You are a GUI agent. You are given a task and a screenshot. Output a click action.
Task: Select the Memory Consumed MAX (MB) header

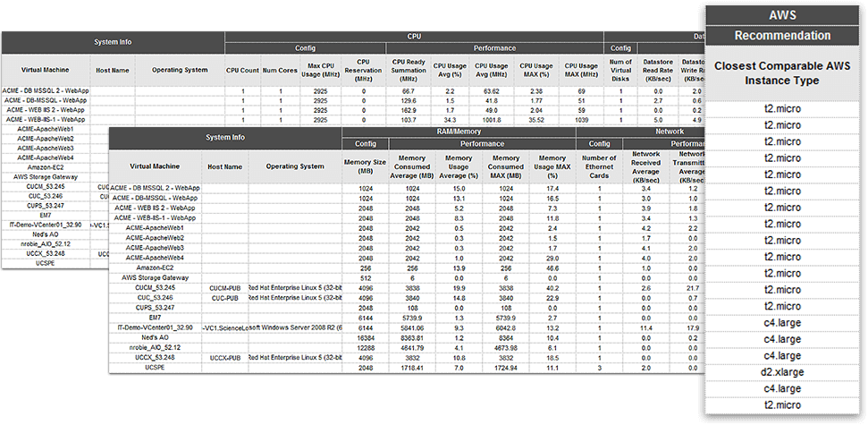tap(505, 166)
